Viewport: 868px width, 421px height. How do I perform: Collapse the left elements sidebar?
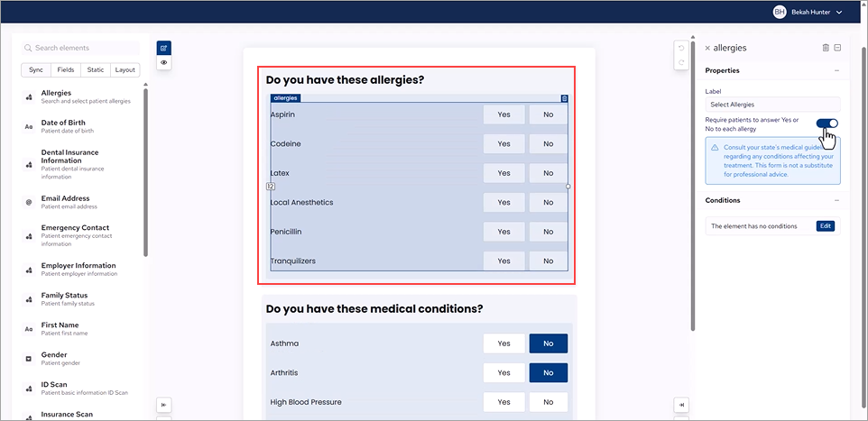pyautogui.click(x=163, y=406)
